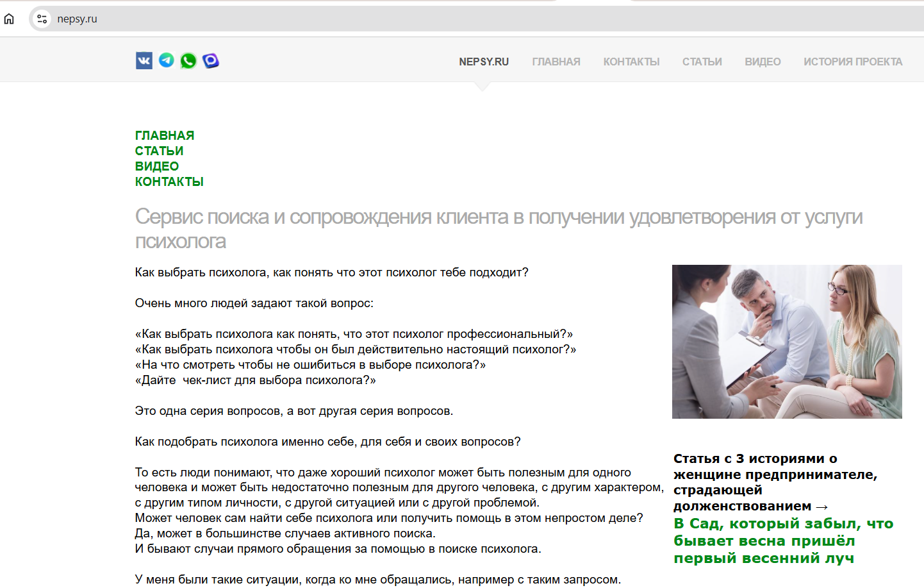Click the line "Да, может в большинстве случаев…"
924x588 pixels.
[x=285, y=533]
